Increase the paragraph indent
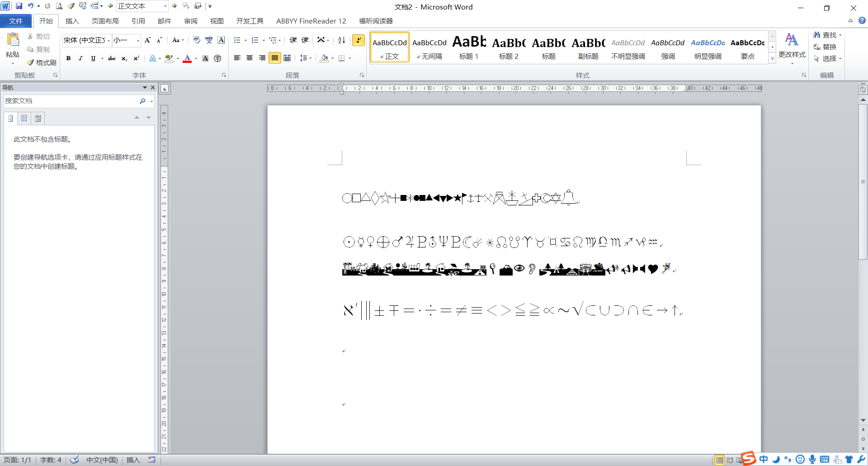The height and width of the screenshot is (466, 868). (305, 40)
